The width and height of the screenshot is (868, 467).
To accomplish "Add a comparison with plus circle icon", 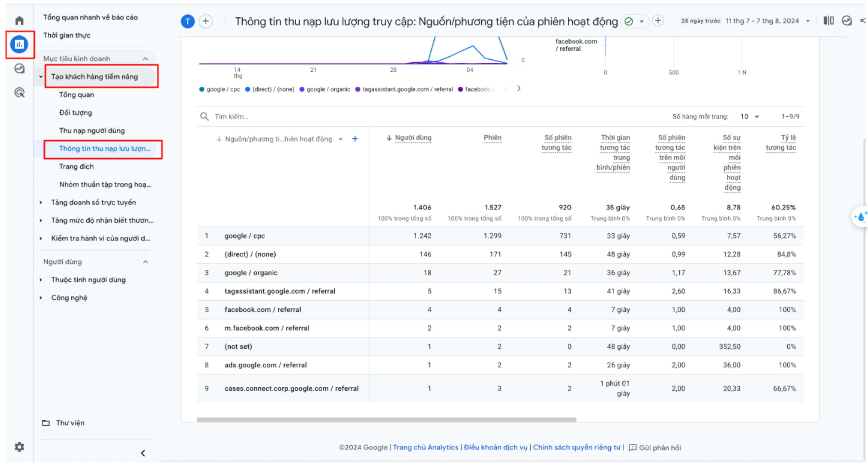I will [206, 21].
